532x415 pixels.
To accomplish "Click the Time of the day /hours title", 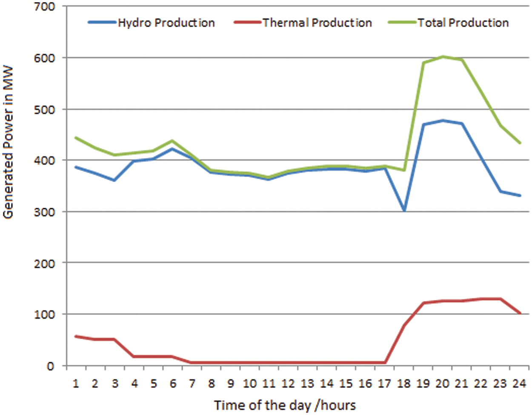I will (x=285, y=405).
